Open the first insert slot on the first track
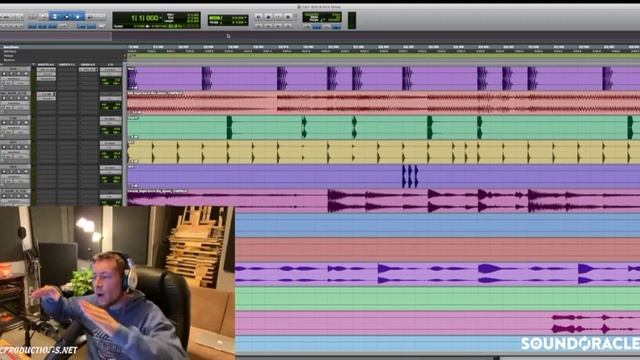640x360 pixels. [46, 69]
